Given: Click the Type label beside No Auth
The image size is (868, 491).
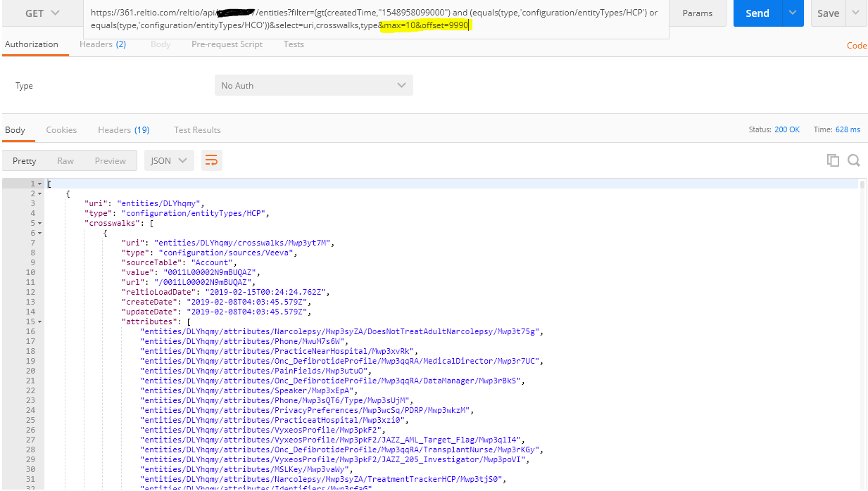Looking at the screenshot, I should tap(25, 86).
